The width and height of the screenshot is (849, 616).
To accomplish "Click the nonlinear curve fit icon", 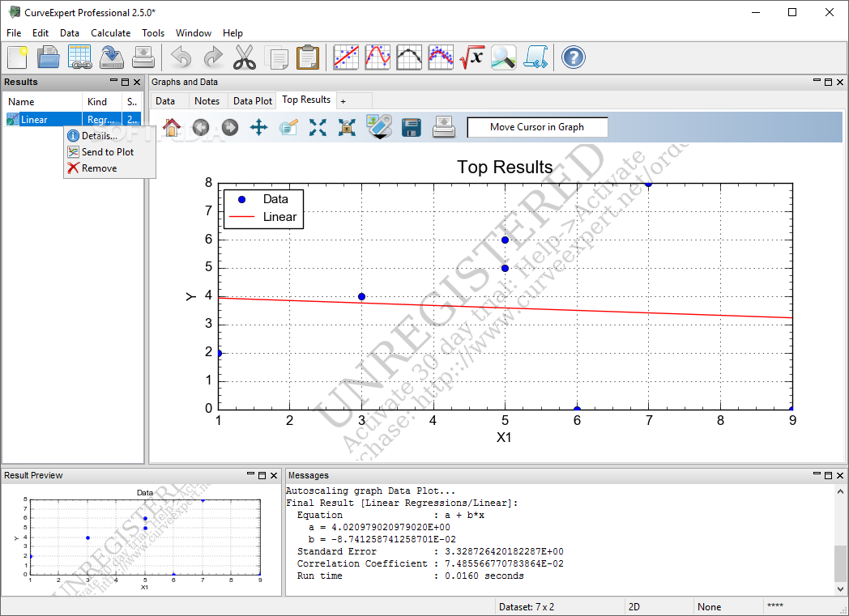I will click(378, 57).
